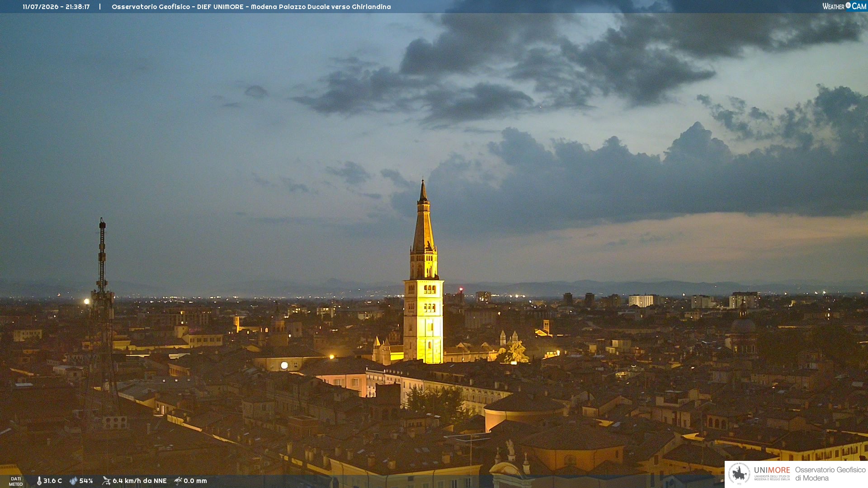Click the umbrella rainfall icon
This screenshot has height=488, width=868.
click(178, 481)
